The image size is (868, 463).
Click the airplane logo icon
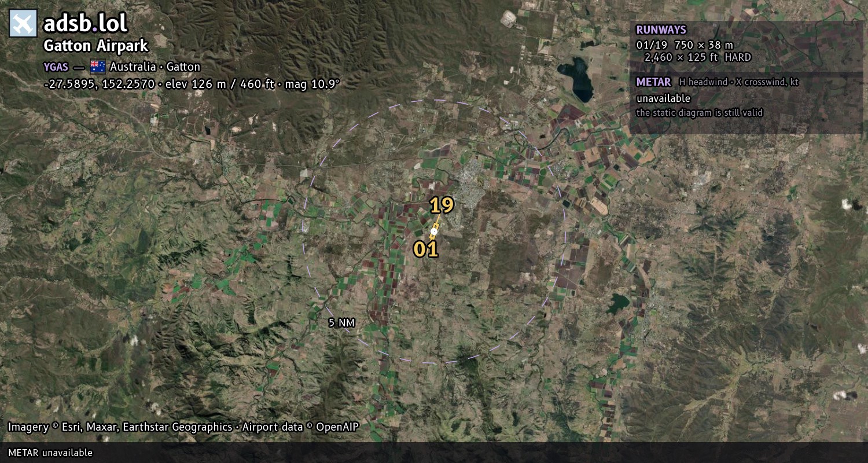[23, 23]
